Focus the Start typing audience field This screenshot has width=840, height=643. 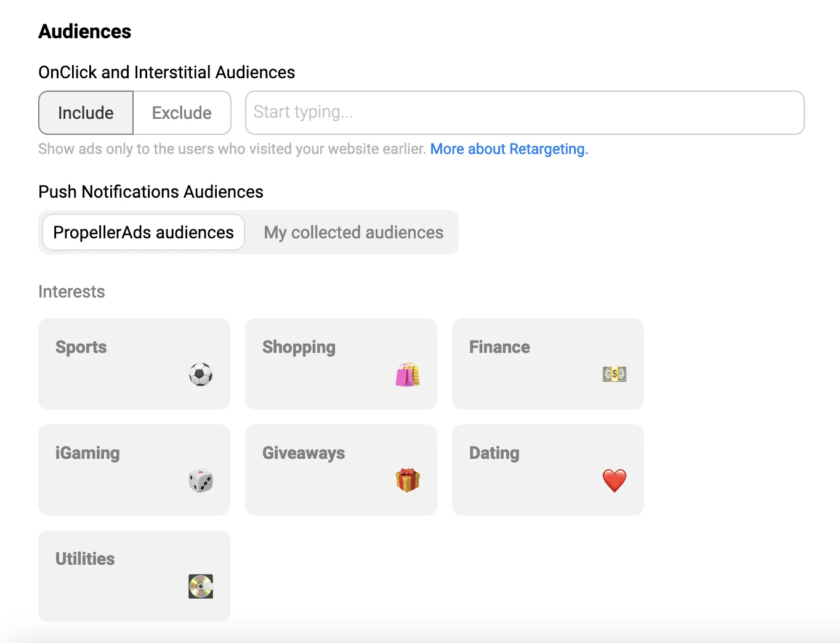coord(524,113)
